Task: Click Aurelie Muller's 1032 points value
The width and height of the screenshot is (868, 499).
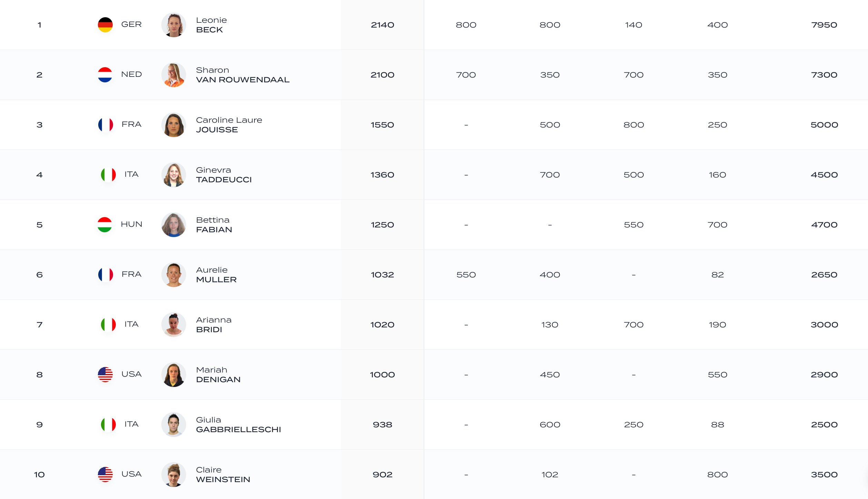Action: [x=382, y=275]
